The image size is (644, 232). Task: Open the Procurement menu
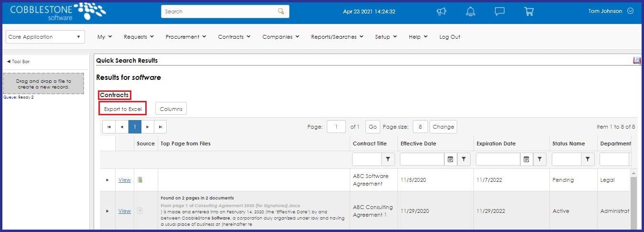pyautogui.click(x=186, y=37)
